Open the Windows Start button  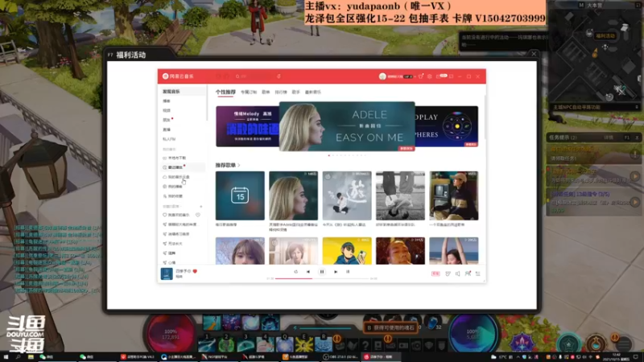click(6, 357)
